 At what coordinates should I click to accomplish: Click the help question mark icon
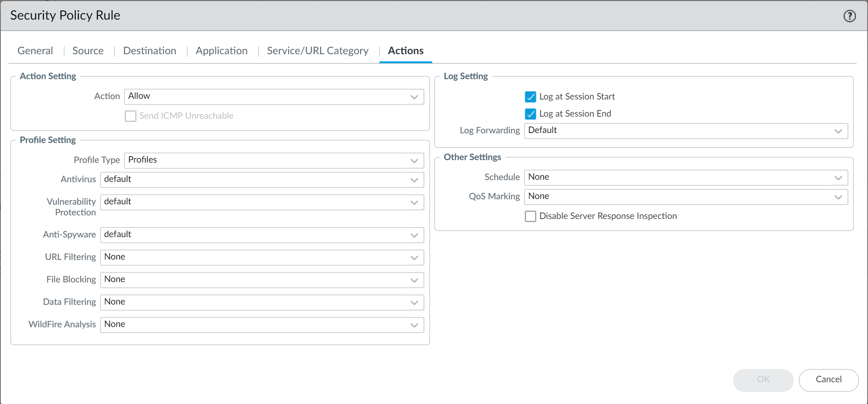click(849, 16)
